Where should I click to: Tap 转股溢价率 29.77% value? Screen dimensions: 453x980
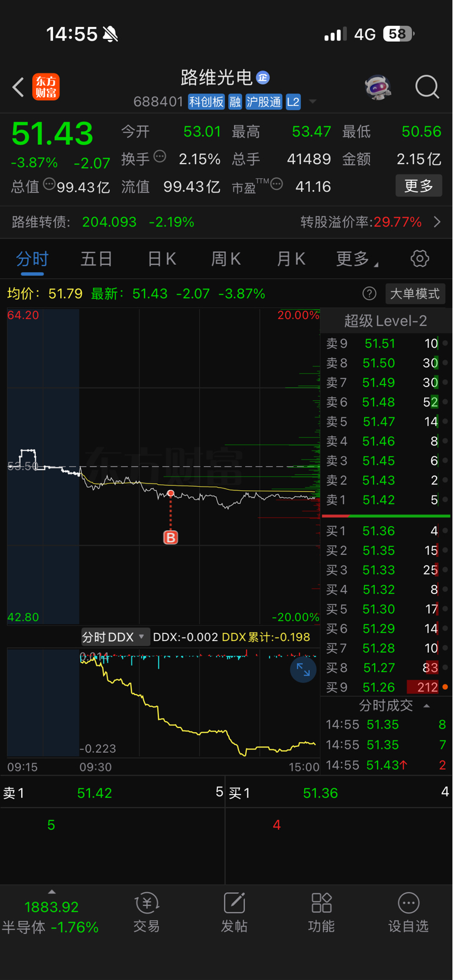pos(398,222)
